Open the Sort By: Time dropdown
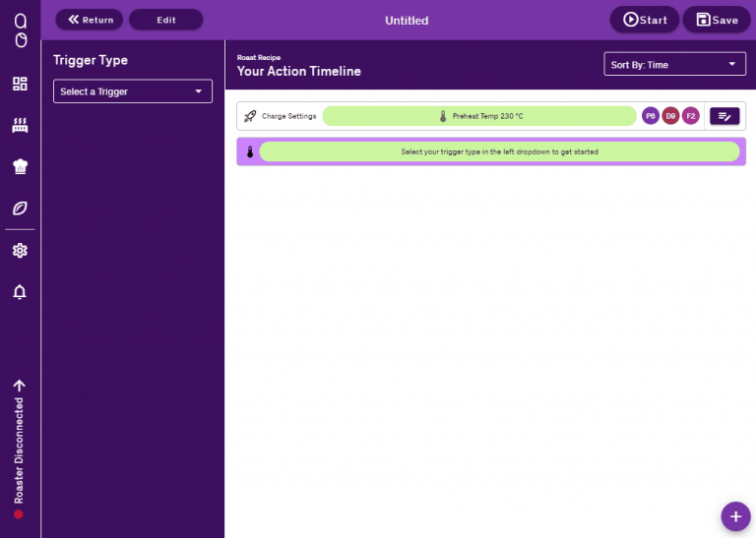The width and height of the screenshot is (756, 538). pyautogui.click(x=674, y=65)
